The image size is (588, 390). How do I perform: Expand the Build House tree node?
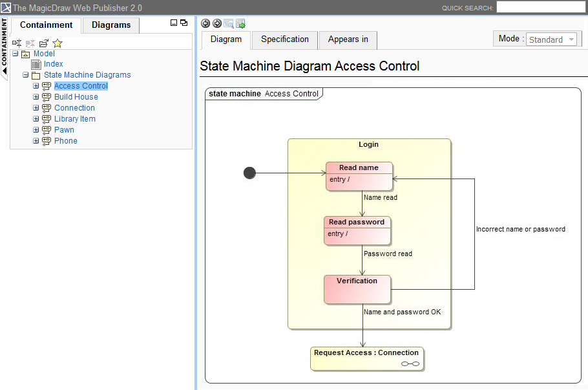[36, 97]
